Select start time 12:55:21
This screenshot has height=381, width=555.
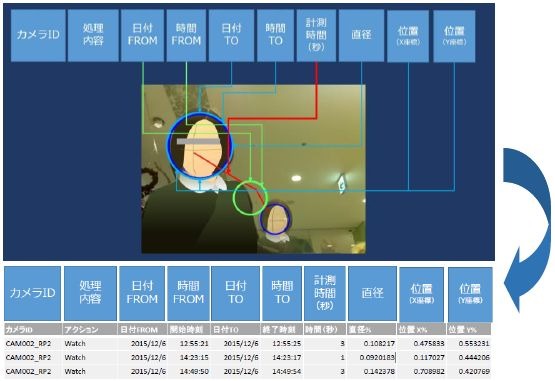coord(194,343)
